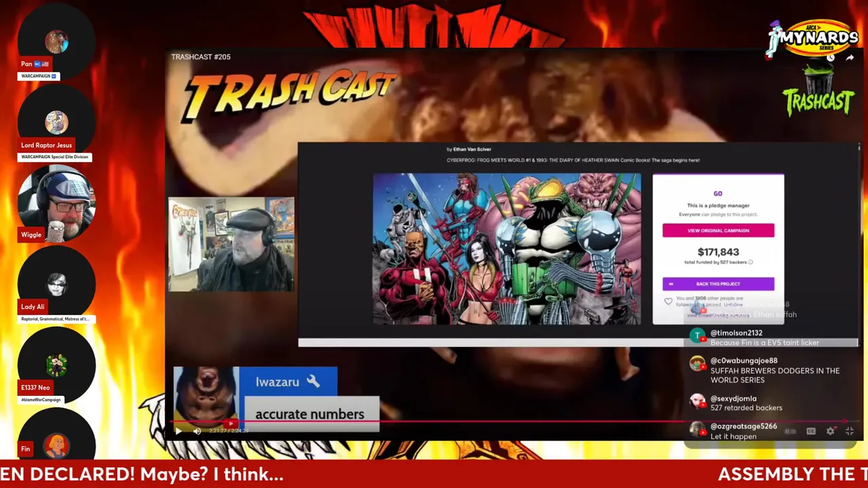868x488 pixels.
Task: Click the video timestamp display
Action: (229, 431)
